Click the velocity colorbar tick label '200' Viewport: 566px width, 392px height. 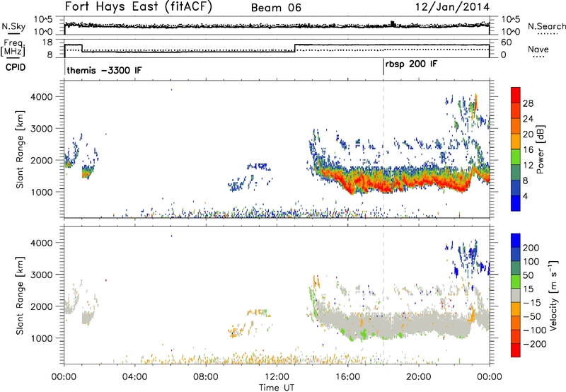531,248
